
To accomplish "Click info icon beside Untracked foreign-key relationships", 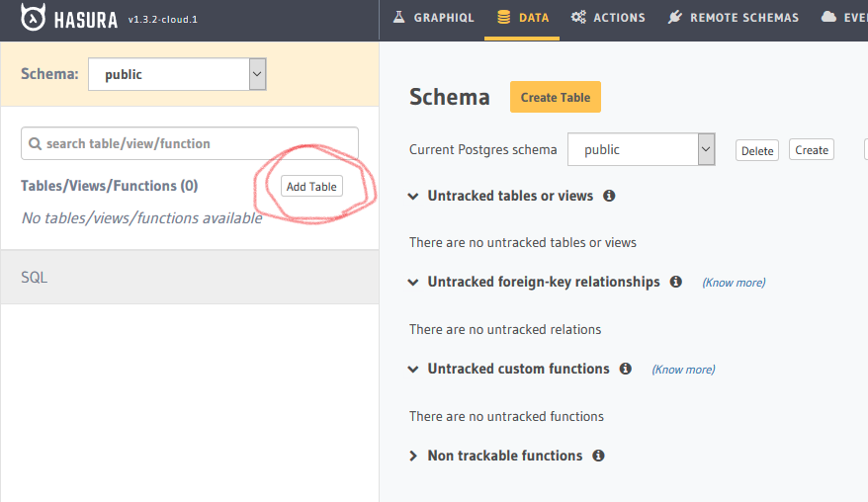I will tap(676, 282).
